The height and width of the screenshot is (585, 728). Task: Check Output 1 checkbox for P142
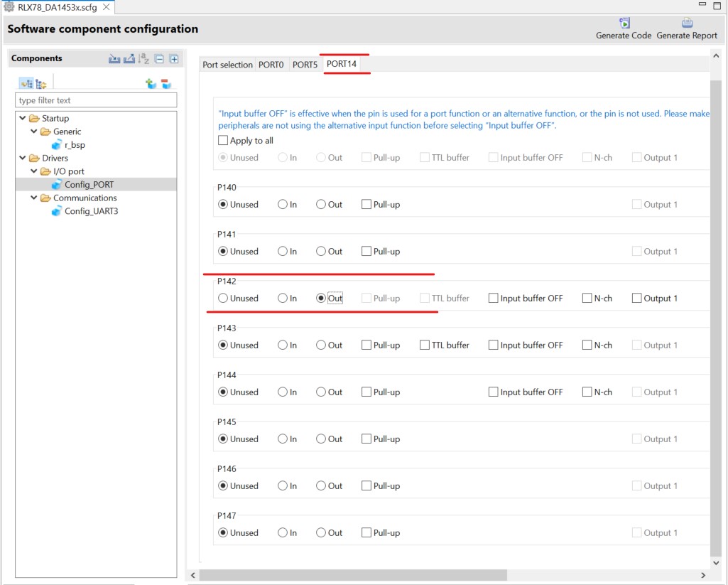pos(636,299)
